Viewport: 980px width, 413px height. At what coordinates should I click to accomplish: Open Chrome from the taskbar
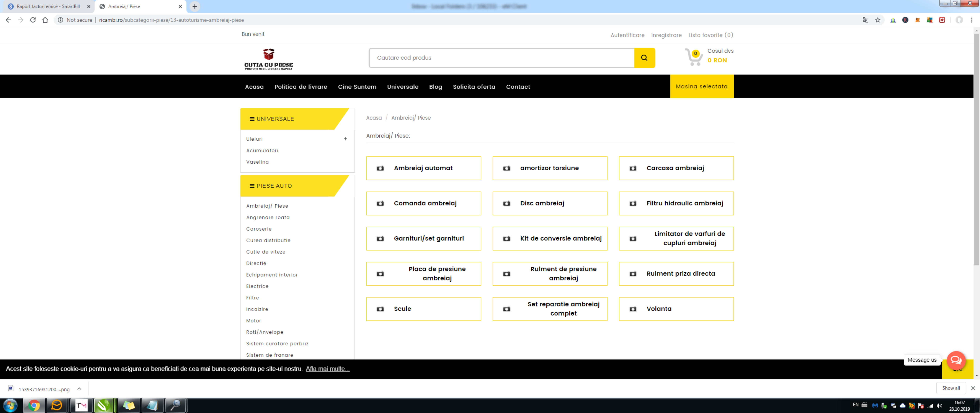(x=34, y=405)
